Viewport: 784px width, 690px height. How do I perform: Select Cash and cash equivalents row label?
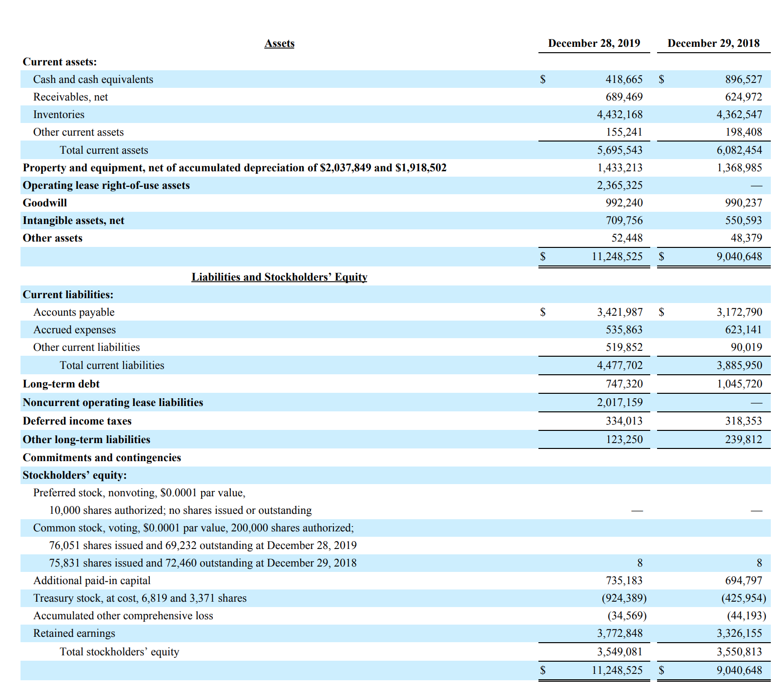pyautogui.click(x=93, y=80)
